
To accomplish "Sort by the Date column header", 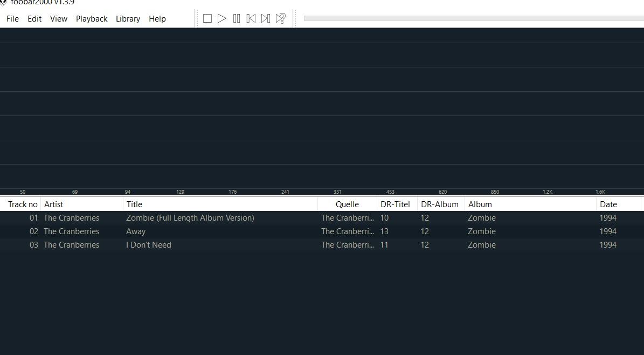I will (619, 204).
